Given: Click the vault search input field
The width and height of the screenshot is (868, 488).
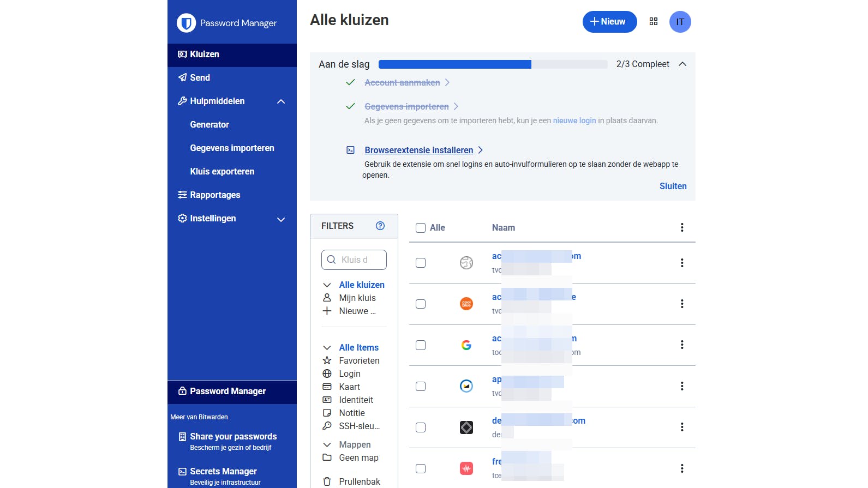Looking at the screenshot, I should [x=354, y=260].
